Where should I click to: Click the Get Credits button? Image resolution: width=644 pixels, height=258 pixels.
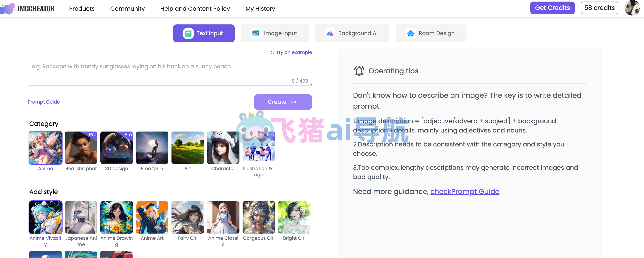[552, 8]
